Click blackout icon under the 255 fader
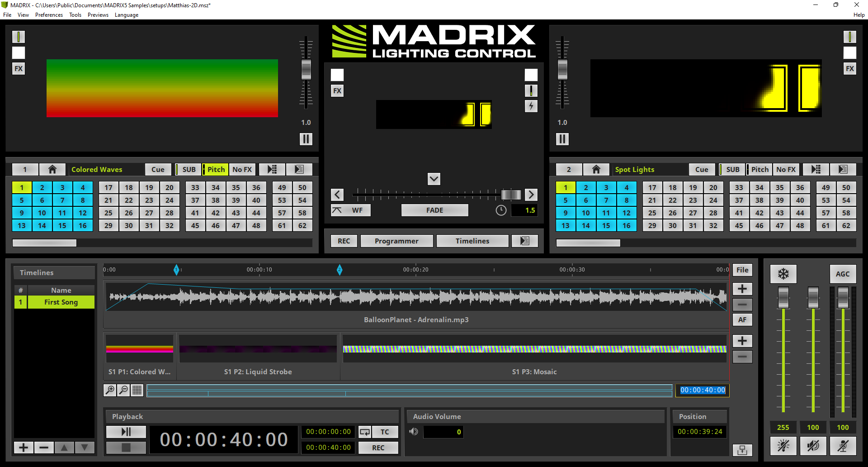 tap(783, 446)
